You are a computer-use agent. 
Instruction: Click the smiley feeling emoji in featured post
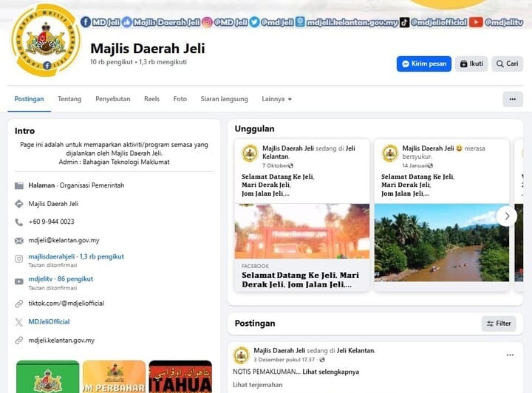459,148
